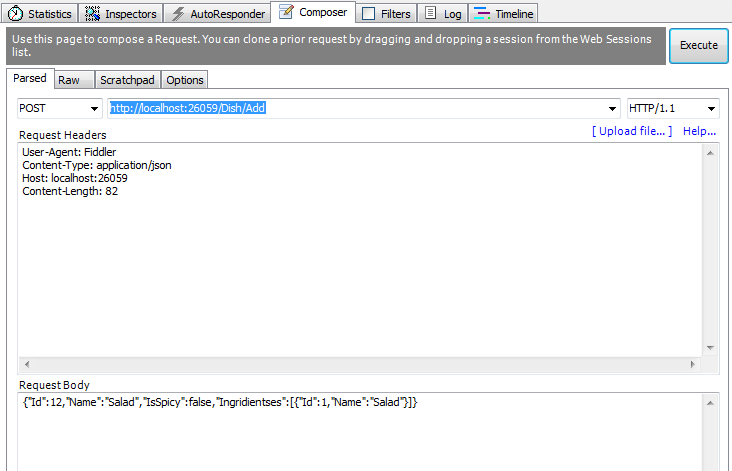Click the Timeline bars icon
This screenshot has width=732, height=471.
(481, 14)
